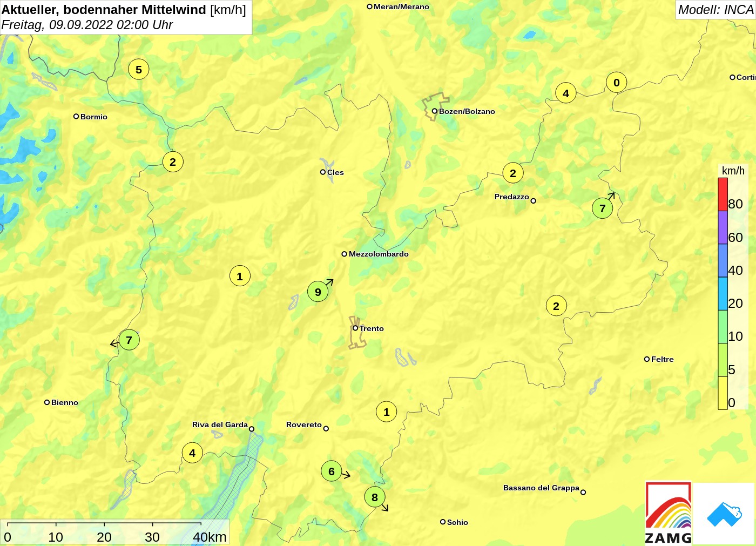Image resolution: width=756 pixels, height=546 pixels.
Task: Click the 'Rovereto' label
Action: [x=304, y=424]
